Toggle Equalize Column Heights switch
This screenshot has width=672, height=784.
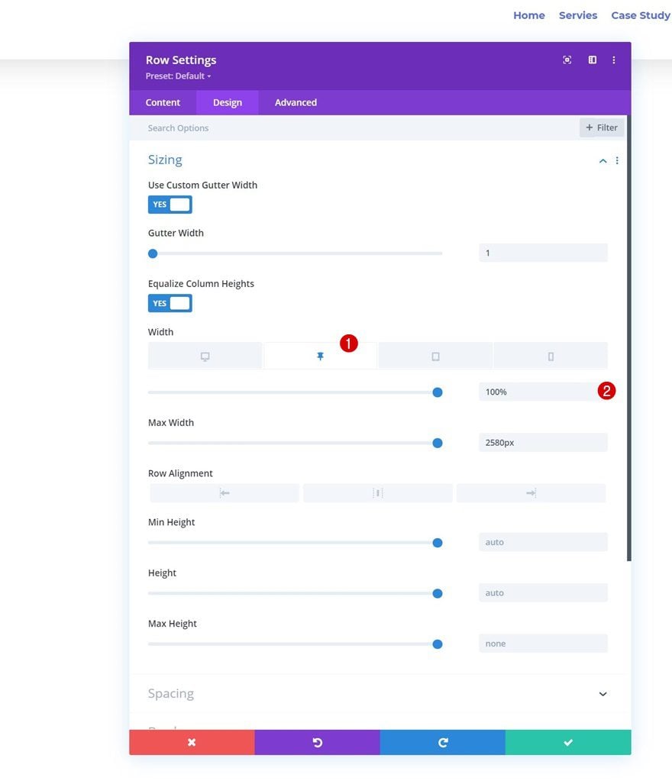(x=170, y=304)
